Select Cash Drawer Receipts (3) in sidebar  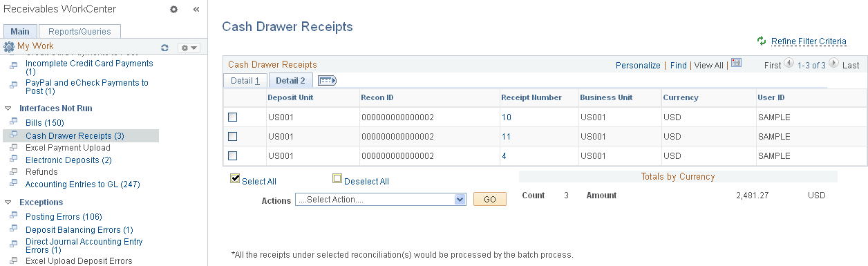coord(75,135)
